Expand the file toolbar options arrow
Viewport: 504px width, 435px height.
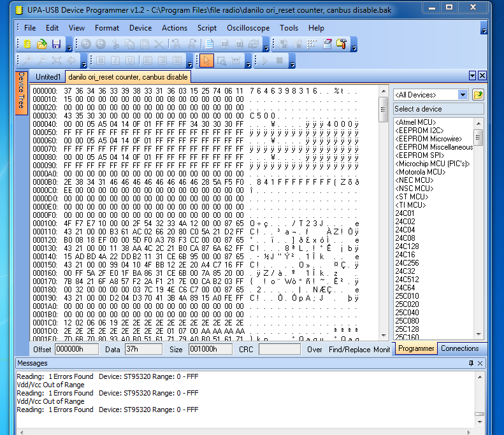(68, 47)
